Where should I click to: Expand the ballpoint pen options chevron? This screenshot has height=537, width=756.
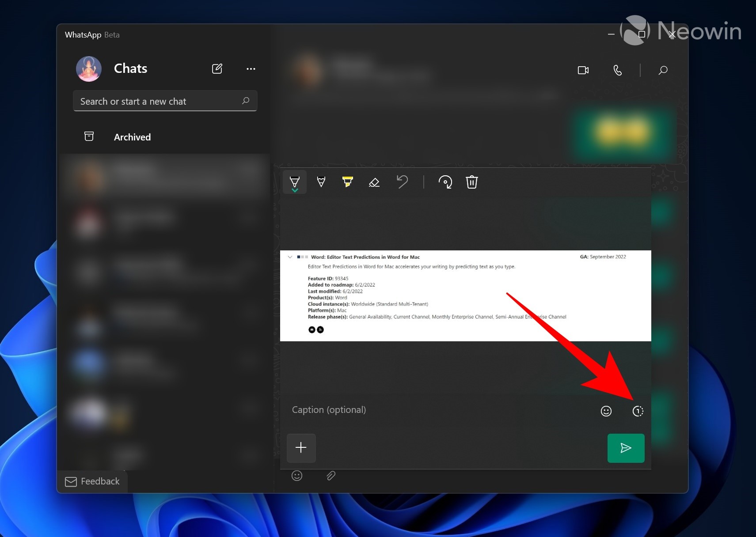tap(295, 190)
